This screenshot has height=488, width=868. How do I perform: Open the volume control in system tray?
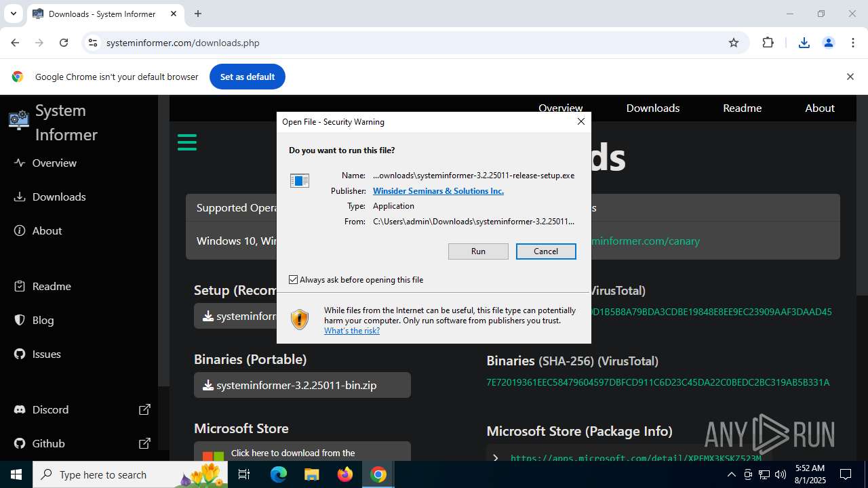coord(781,474)
